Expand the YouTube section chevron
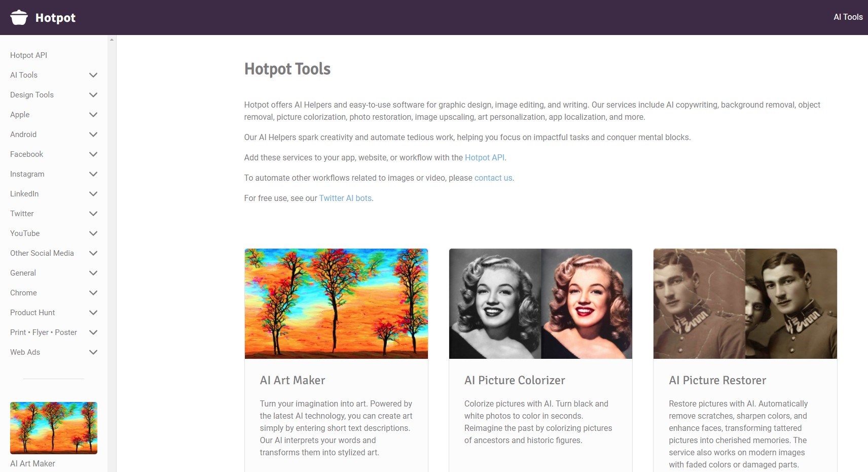 point(93,233)
